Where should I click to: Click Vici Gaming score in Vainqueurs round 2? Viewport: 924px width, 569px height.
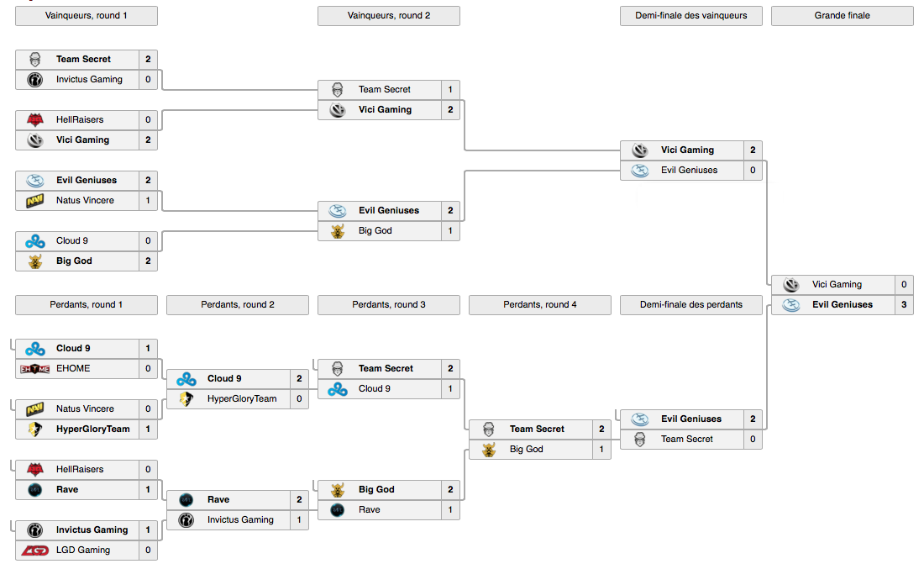450,109
